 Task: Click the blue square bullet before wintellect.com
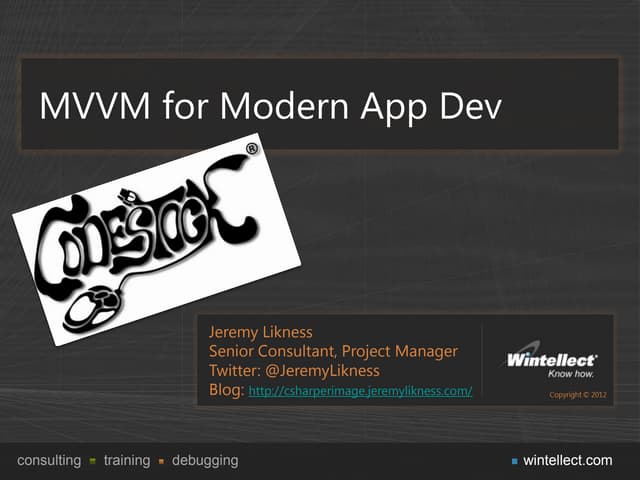(514, 461)
